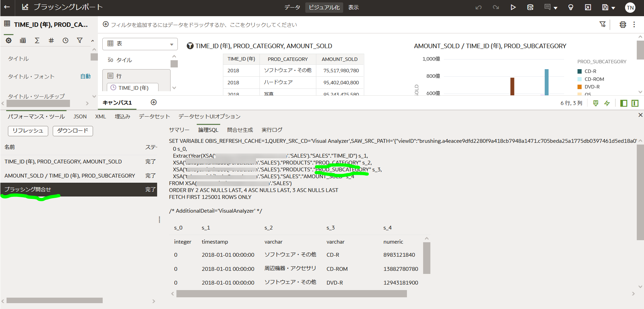
Task: Click the brushing toggle icon near row count
Action: click(x=595, y=103)
